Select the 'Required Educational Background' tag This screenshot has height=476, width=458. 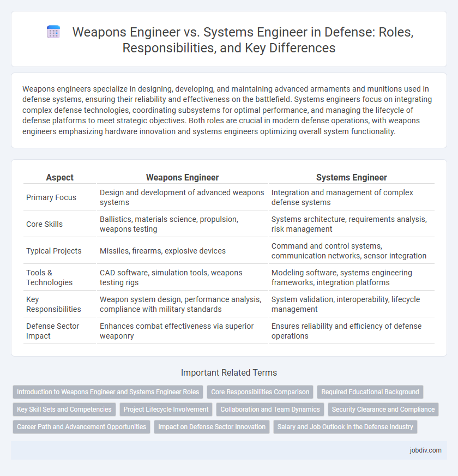(370, 392)
